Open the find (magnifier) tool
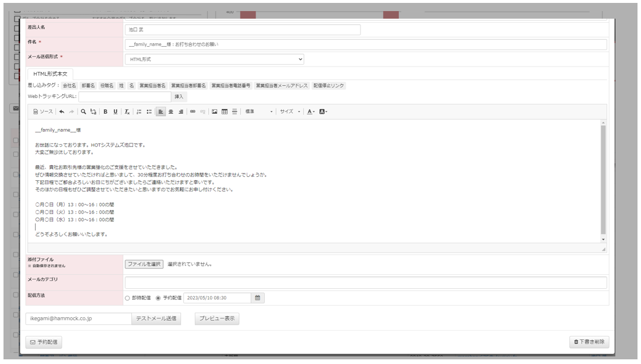The image size is (641, 364). point(83,111)
